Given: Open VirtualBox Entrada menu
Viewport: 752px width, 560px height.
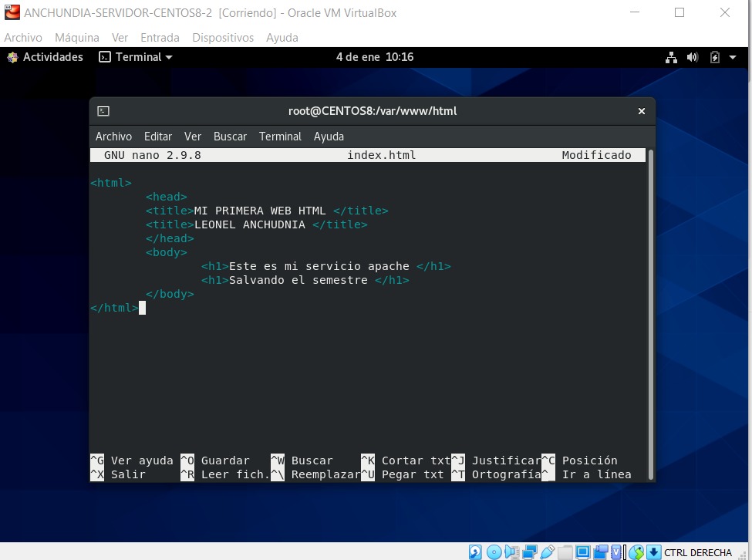Looking at the screenshot, I should (160, 37).
